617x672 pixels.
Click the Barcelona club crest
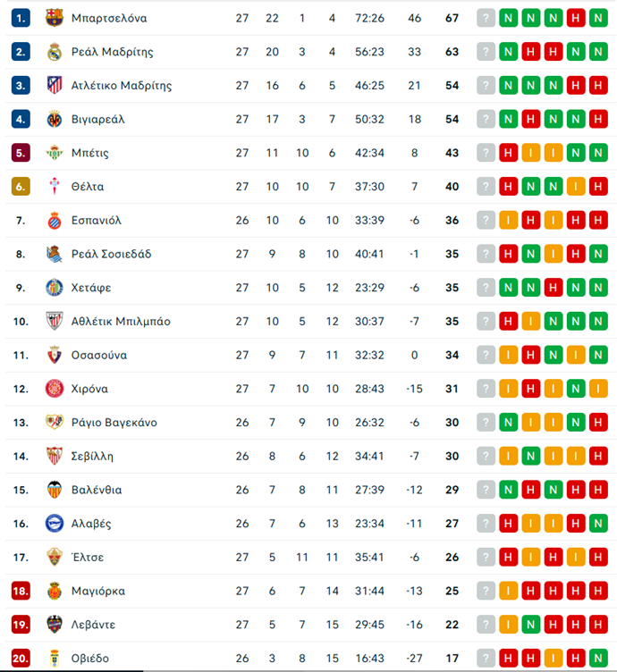(55, 18)
